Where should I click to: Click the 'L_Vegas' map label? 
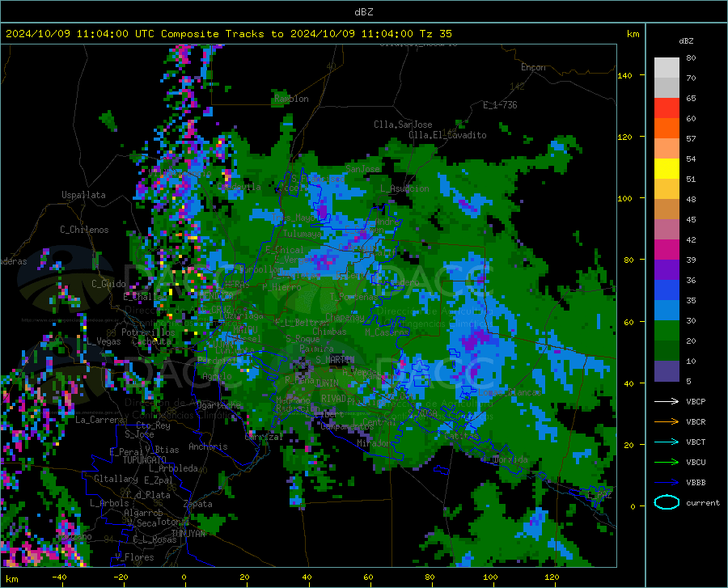pyautogui.click(x=104, y=341)
